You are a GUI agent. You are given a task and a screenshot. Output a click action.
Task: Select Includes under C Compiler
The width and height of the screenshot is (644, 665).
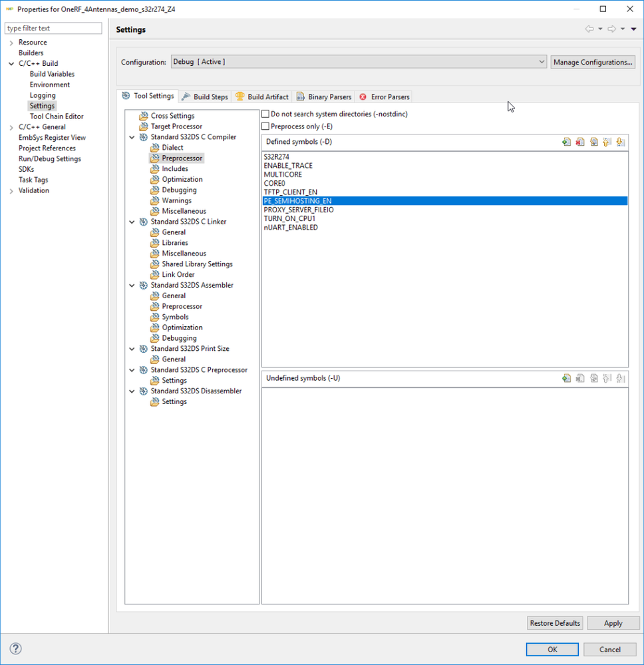click(x=175, y=169)
